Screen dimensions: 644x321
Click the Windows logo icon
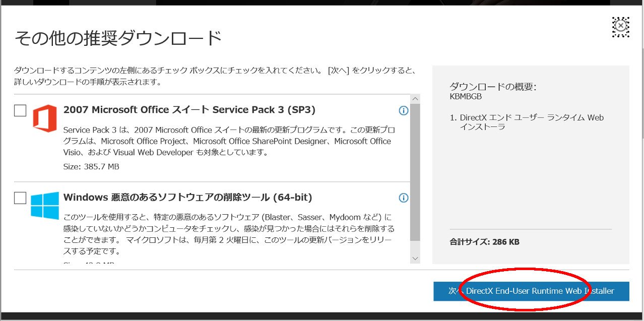point(44,206)
